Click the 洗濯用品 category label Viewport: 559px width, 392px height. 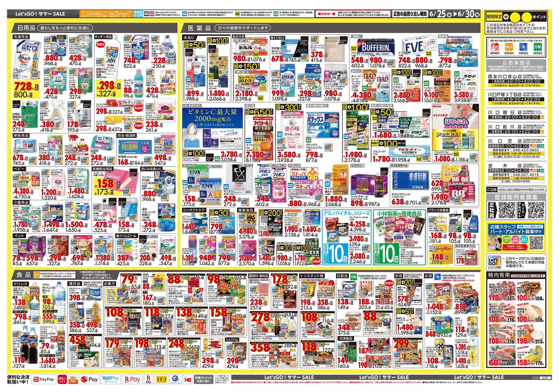point(21,37)
